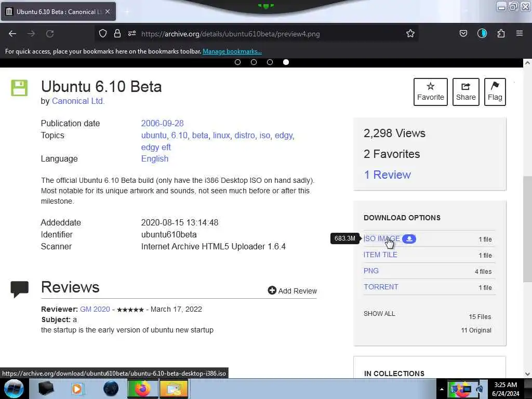Image resolution: width=532 pixels, height=399 pixels.
Task: Select the '15 Files' count text
Action: click(480, 316)
